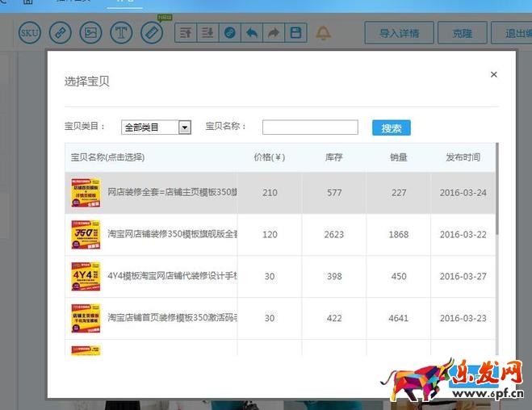Click the ruler icon marked NEW
The width and height of the screenshot is (532, 410).
[152, 33]
